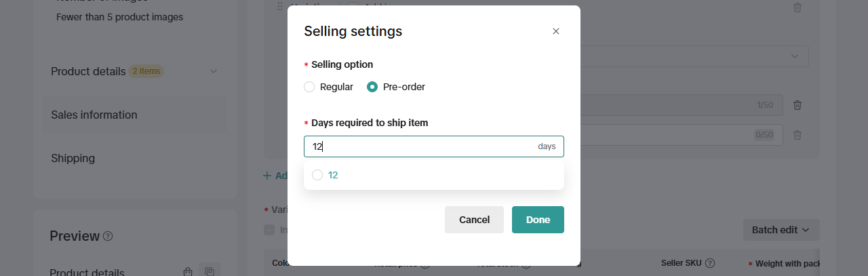Delete the 0/50 variation option

point(797,135)
